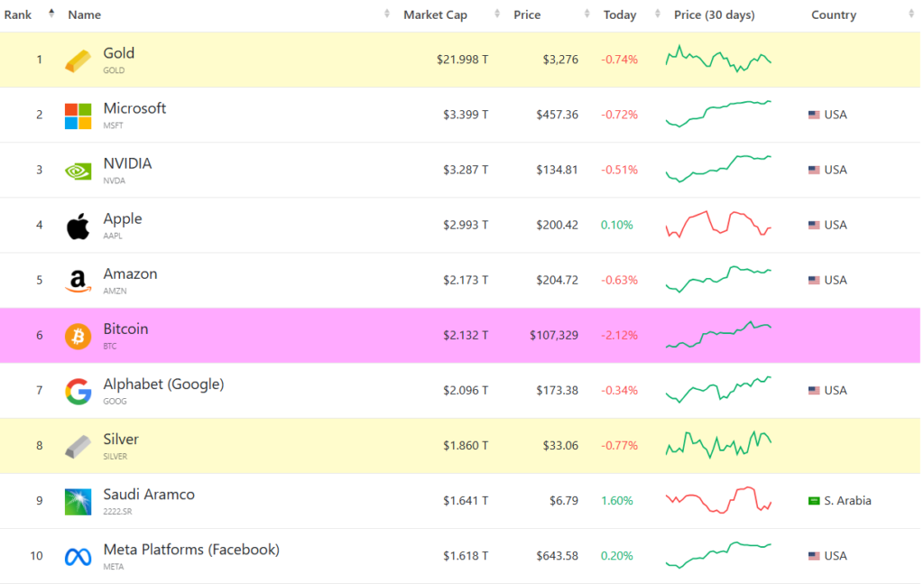The width and height of the screenshot is (924, 584).
Task: Click the Silver bar icon
Action: [78, 447]
